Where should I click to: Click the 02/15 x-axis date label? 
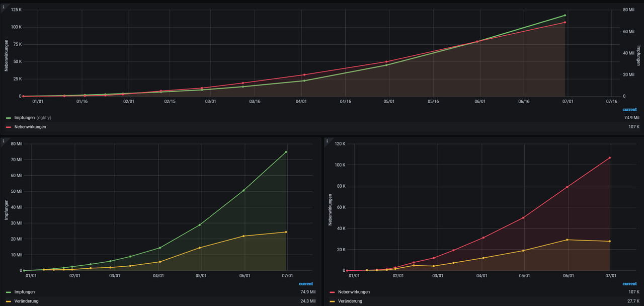pos(170,101)
